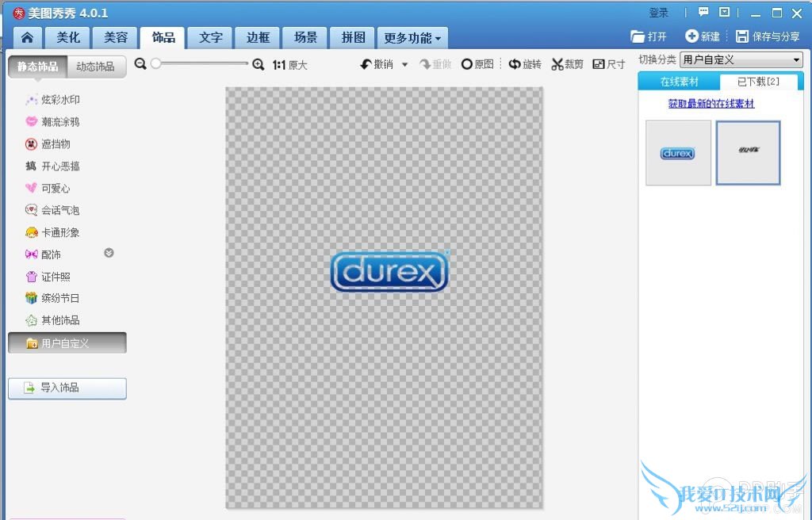Go to the home icon tab
Screen dimensions: 812x520
click(x=27, y=37)
